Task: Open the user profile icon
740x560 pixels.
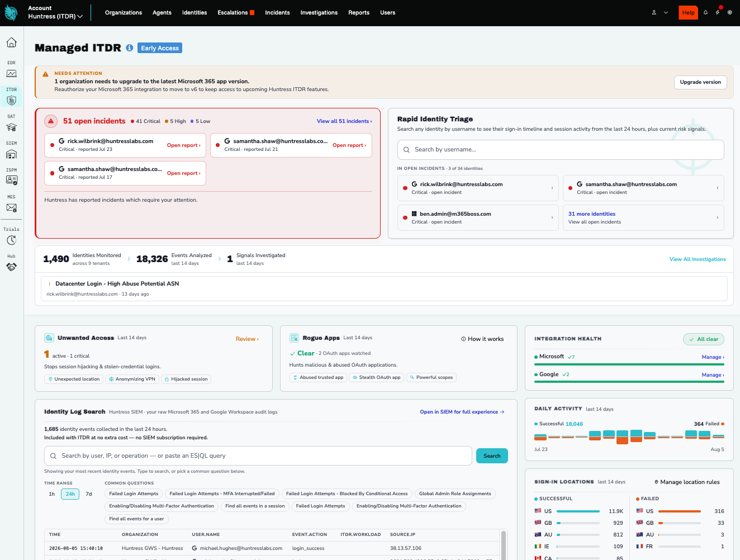Action: click(x=654, y=12)
